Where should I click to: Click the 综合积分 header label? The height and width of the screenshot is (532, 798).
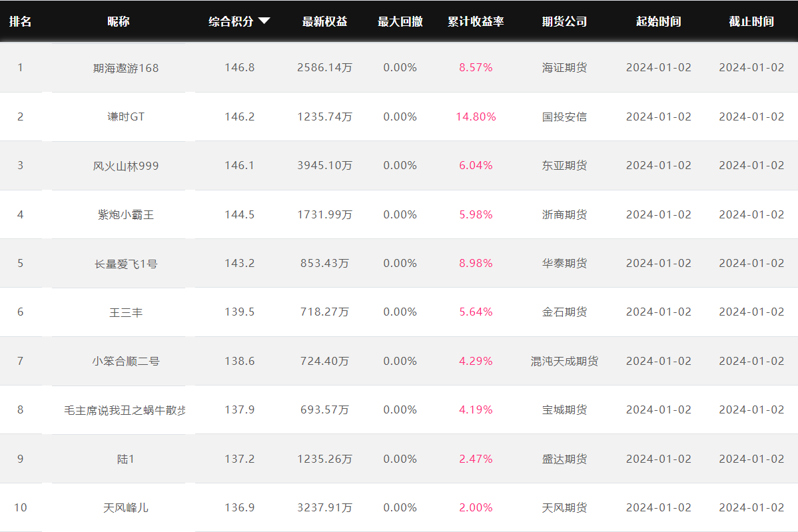(230, 21)
